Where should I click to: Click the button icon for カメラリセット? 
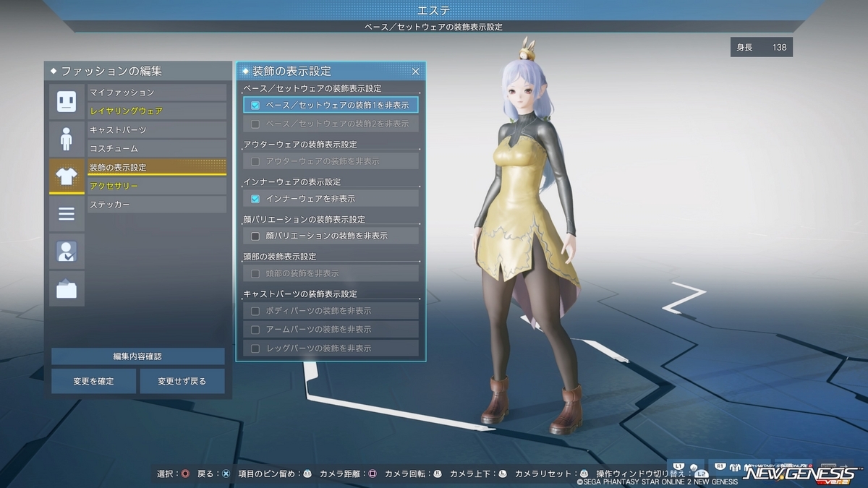coord(584,474)
